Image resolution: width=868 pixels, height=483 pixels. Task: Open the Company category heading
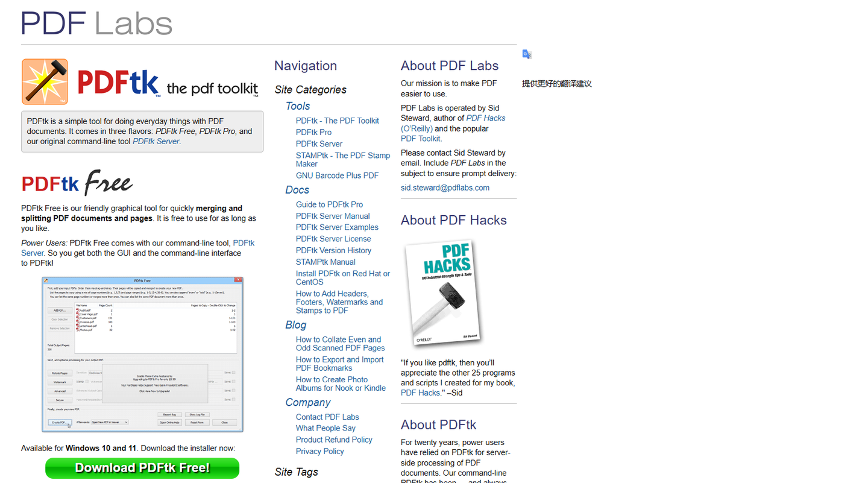[308, 403]
